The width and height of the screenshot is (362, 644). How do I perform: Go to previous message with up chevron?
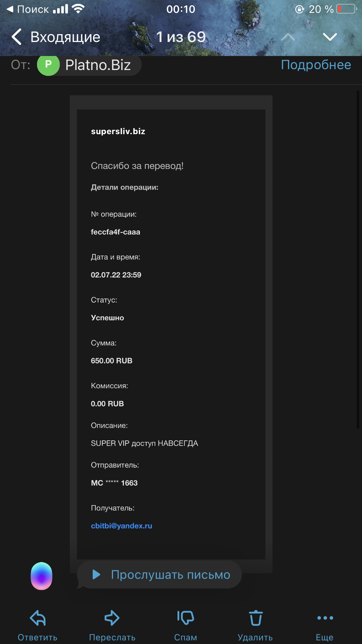click(x=288, y=37)
